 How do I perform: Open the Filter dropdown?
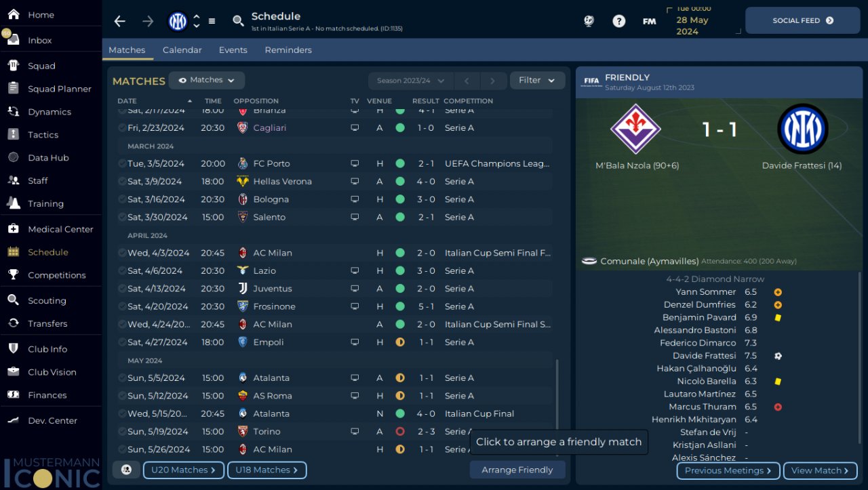(x=537, y=80)
